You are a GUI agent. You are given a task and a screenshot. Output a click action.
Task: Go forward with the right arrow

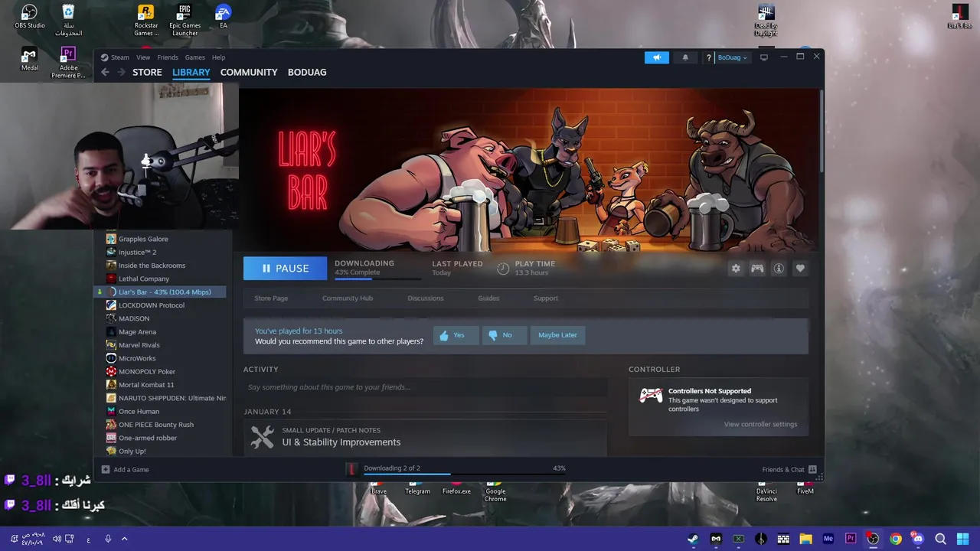pos(122,72)
